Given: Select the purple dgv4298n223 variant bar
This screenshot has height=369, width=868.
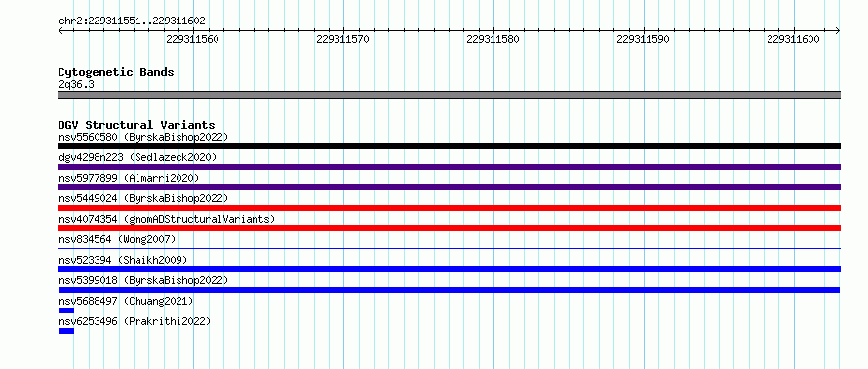Looking at the screenshot, I should (449, 167).
